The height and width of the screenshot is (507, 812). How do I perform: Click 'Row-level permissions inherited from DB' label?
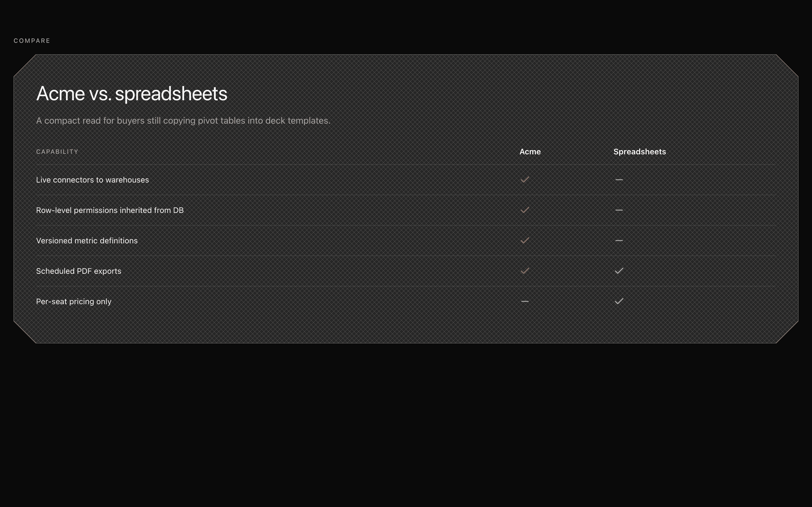coord(110,210)
